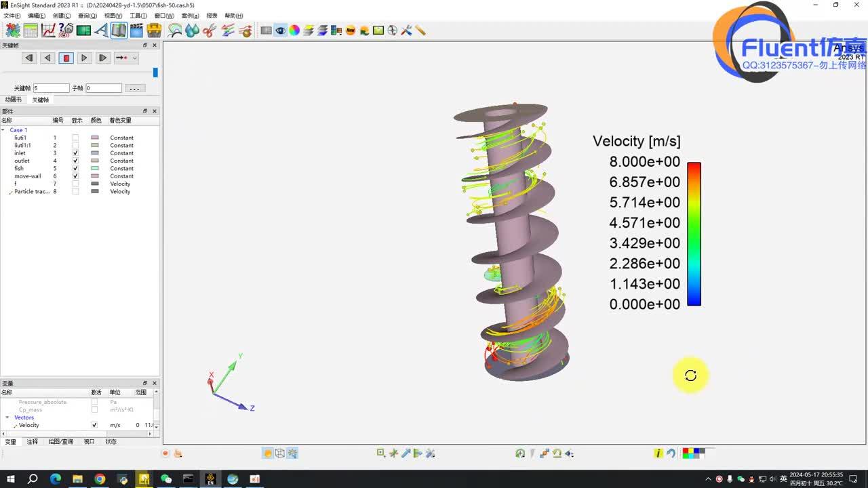Select the scissors clip tool icon
Viewport: 868px width, 488px height.
tap(210, 30)
